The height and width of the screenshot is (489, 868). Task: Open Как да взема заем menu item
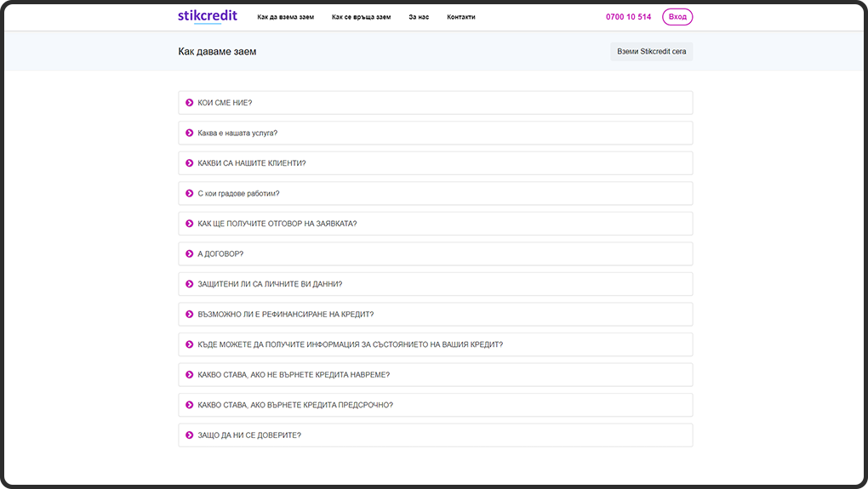286,17
